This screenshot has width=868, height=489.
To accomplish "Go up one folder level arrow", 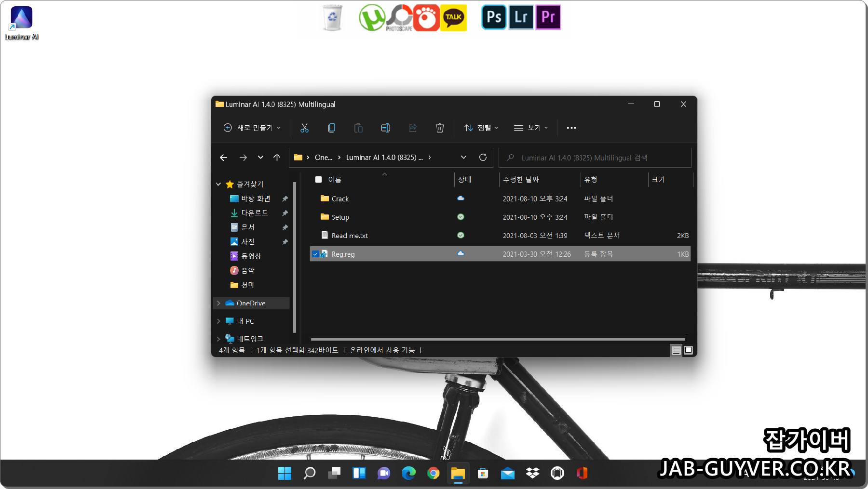I will [x=277, y=158].
